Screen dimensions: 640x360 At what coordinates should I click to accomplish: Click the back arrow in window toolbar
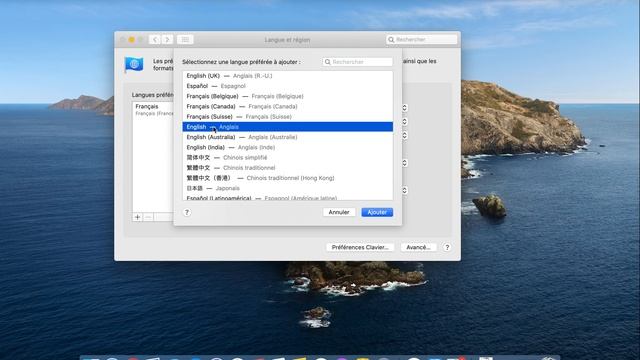(x=155, y=40)
